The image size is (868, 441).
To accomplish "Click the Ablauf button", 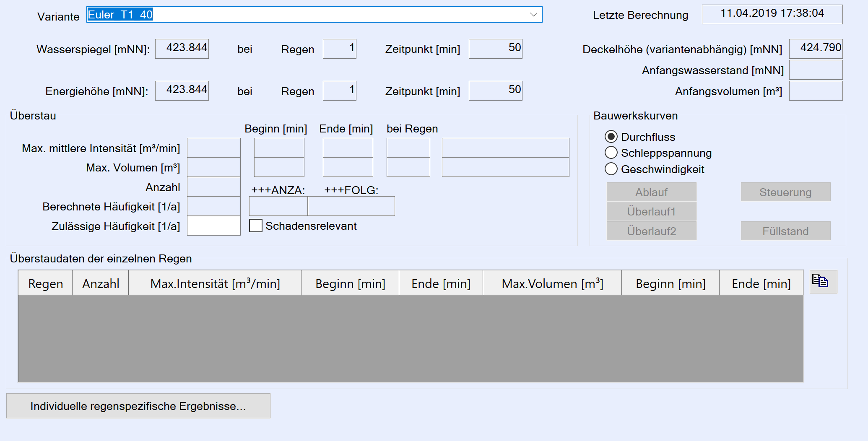I will (x=651, y=192).
